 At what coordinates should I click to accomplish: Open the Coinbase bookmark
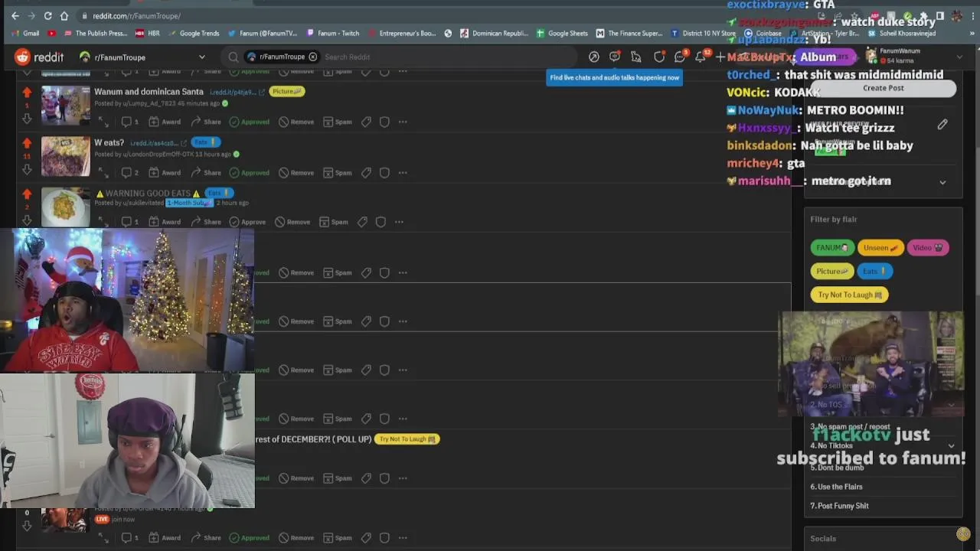click(x=763, y=34)
